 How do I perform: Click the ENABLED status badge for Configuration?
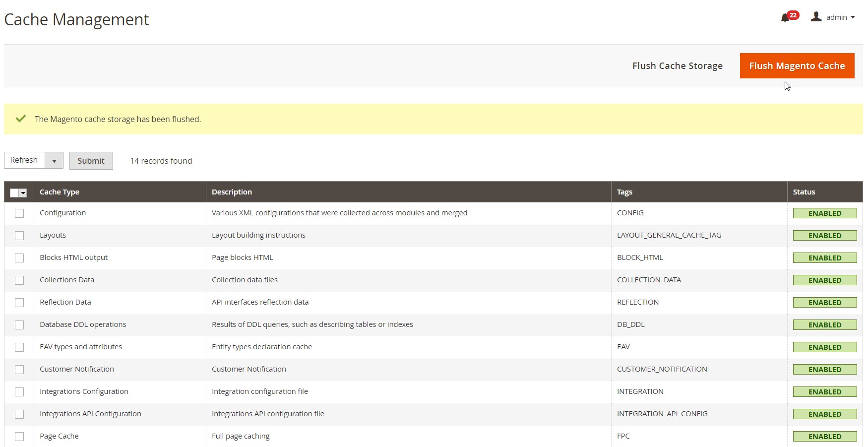point(824,213)
